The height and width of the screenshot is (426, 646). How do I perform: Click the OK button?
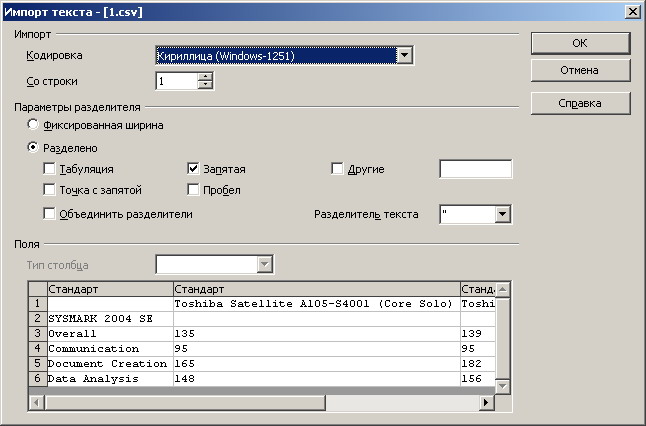[x=579, y=43]
